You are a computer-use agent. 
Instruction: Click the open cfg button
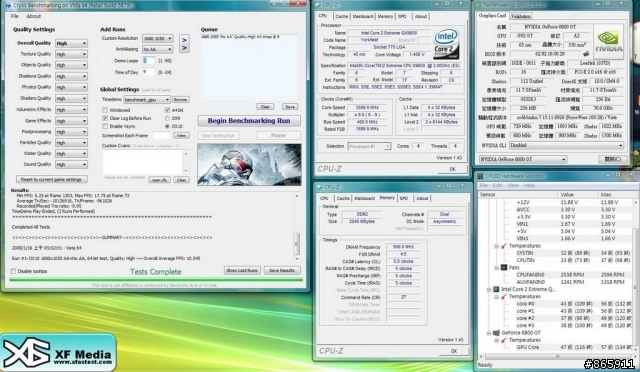pos(159,180)
